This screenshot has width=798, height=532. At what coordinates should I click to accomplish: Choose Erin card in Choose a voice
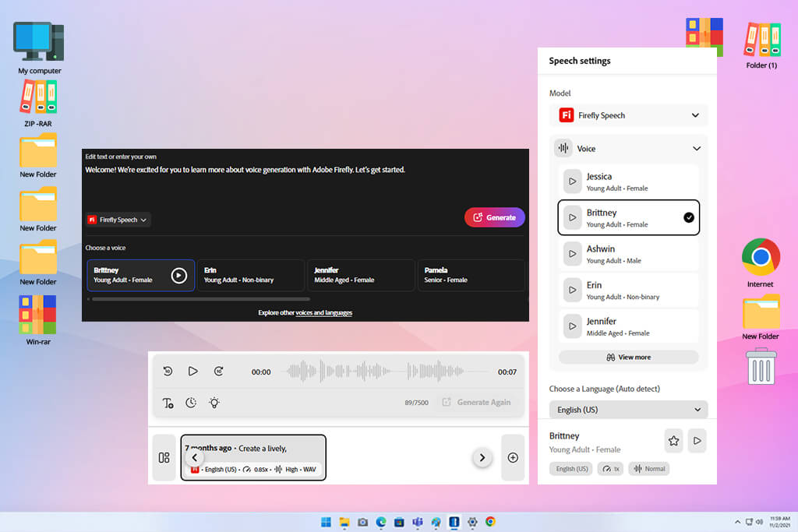tap(250, 275)
